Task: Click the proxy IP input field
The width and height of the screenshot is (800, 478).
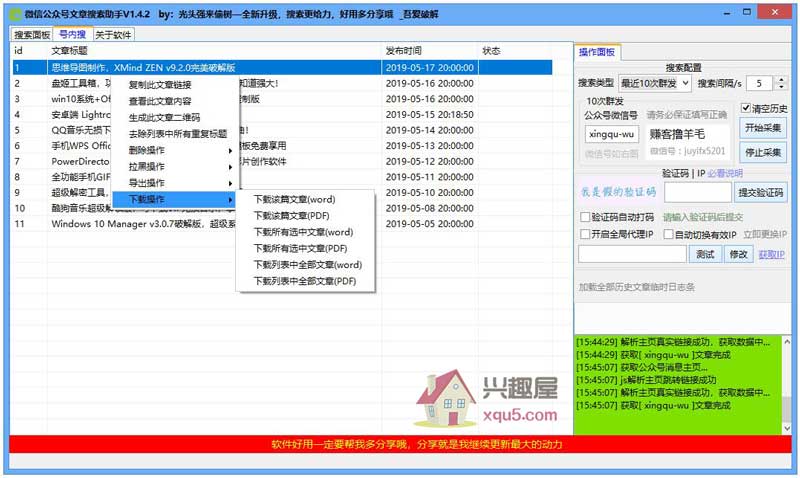Action: 632,254
